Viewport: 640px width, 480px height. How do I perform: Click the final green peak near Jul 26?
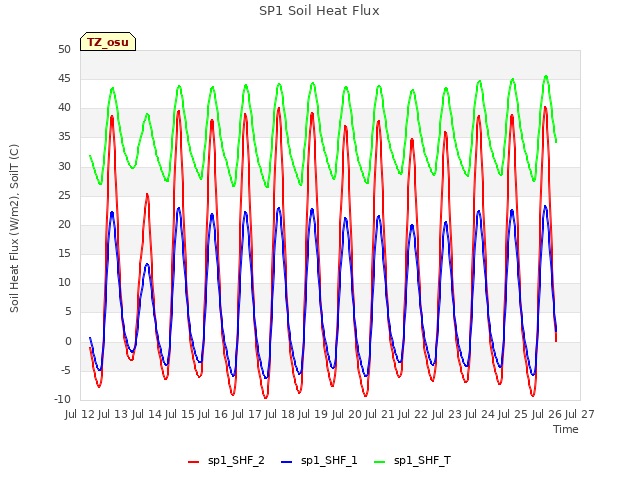pos(546,76)
